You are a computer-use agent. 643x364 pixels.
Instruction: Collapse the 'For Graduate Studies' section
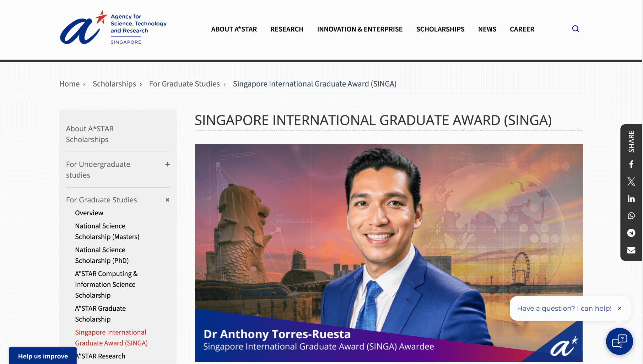167,200
